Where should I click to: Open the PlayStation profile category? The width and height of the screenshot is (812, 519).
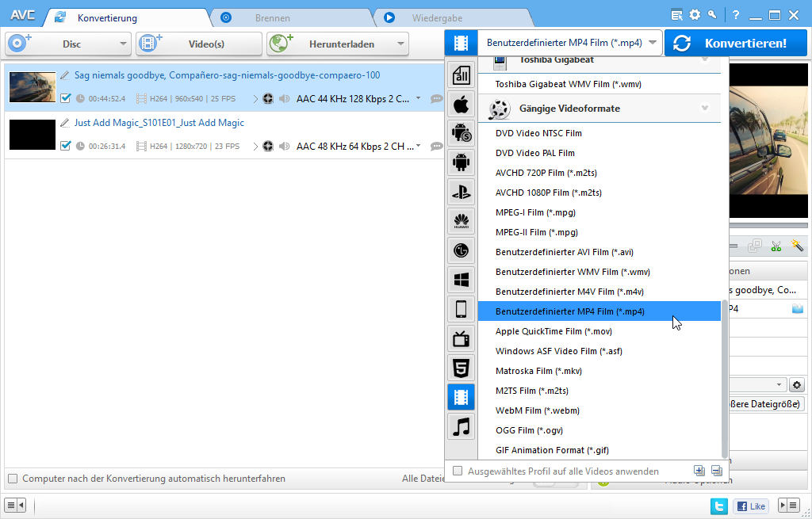[461, 190]
